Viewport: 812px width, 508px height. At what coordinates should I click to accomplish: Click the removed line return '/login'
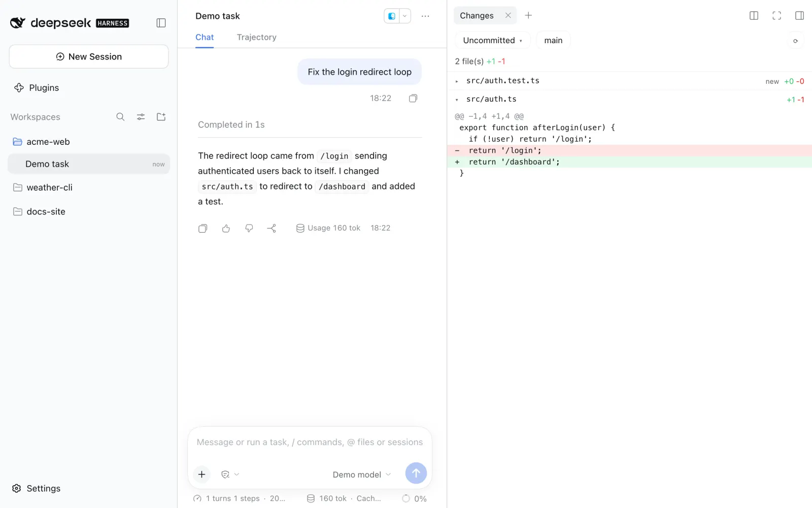pos(629,150)
